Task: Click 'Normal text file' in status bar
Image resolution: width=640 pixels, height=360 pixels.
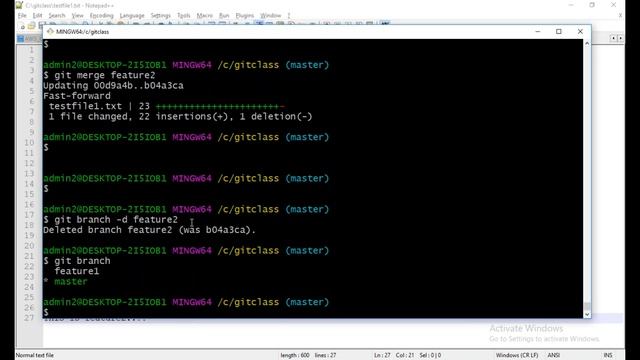Action: (x=35, y=355)
